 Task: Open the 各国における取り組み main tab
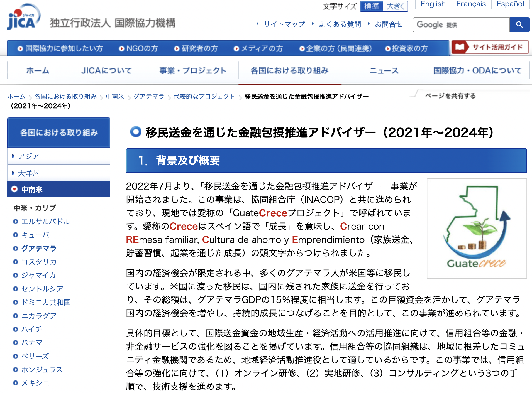290,70
